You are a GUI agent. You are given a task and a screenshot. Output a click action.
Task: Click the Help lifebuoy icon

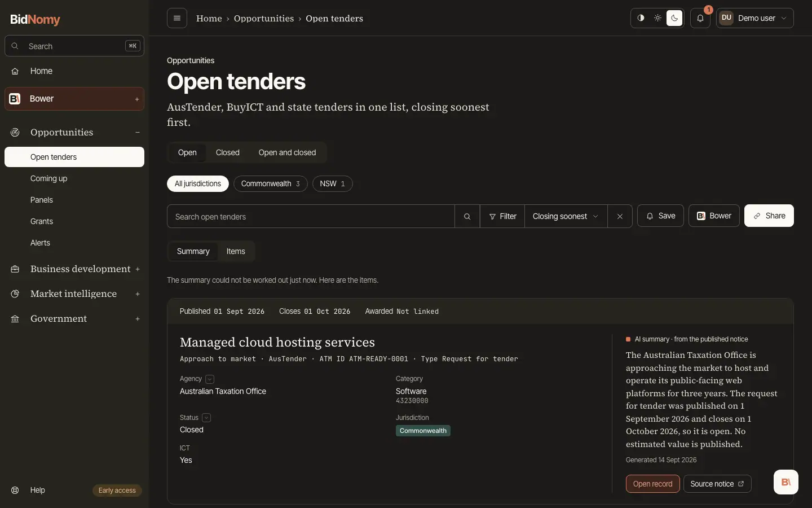(15, 490)
